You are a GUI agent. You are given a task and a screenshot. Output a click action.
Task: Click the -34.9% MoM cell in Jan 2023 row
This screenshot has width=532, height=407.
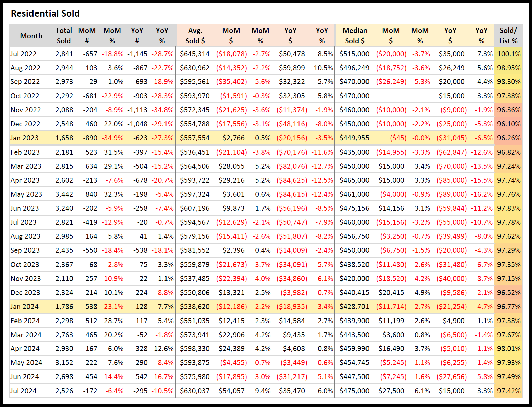[112, 138]
